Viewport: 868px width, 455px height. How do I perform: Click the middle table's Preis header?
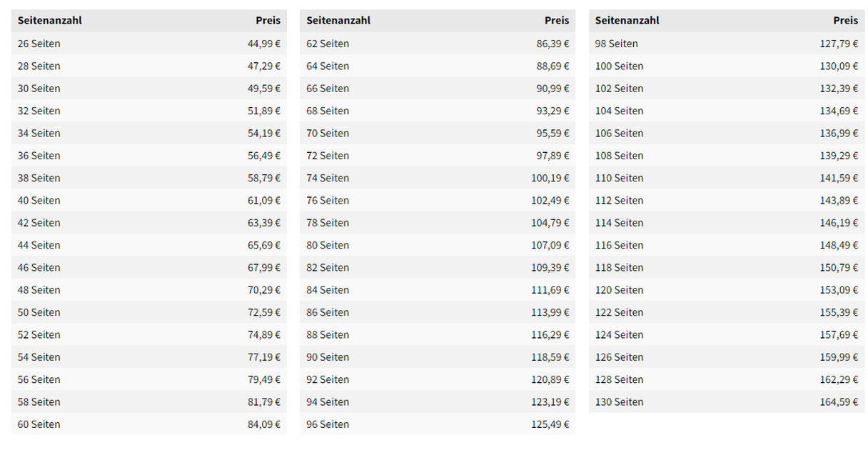pos(557,21)
